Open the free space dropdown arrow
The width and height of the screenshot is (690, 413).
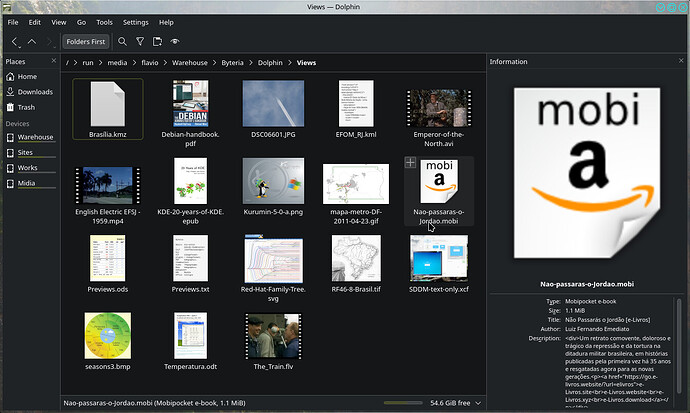point(478,403)
